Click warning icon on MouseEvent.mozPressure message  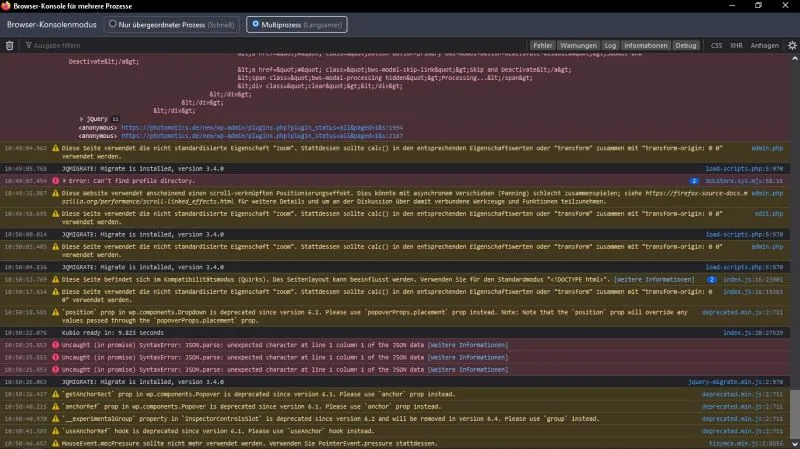[56, 443]
